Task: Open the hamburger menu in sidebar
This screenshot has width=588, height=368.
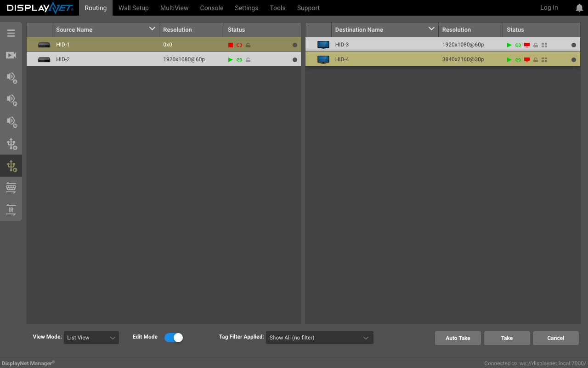Action: [11, 33]
